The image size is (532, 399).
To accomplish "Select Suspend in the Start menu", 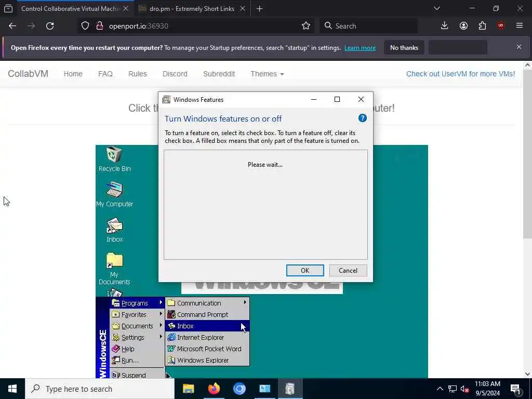I will pyautogui.click(x=137, y=375).
